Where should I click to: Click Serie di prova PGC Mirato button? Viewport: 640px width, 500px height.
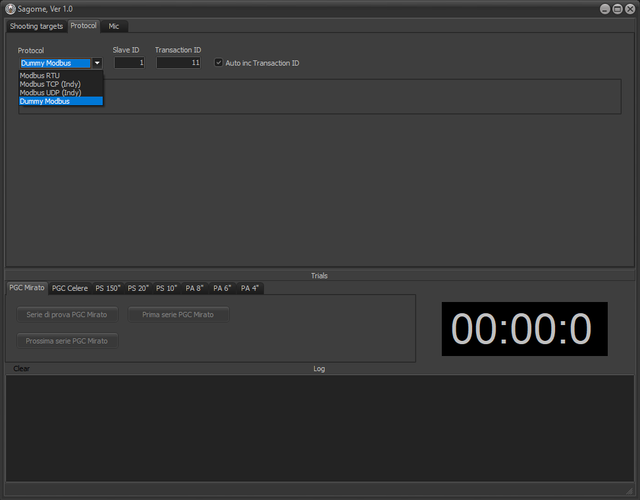[x=67, y=315]
